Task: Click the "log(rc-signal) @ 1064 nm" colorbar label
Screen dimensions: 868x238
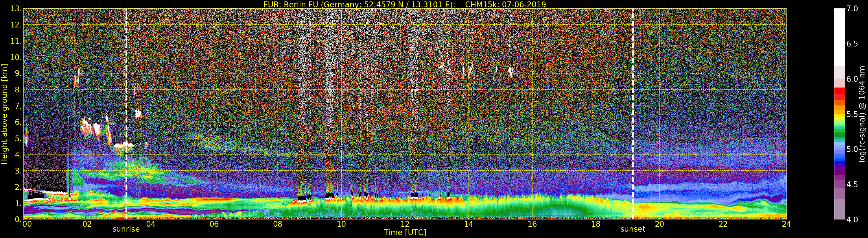Action: pyautogui.click(x=862, y=114)
